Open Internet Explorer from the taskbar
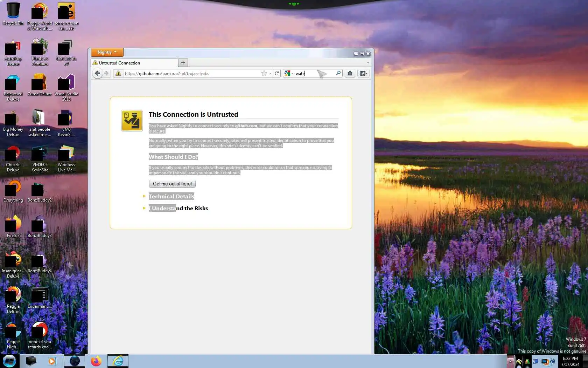This screenshot has width=588, height=368. [x=118, y=361]
